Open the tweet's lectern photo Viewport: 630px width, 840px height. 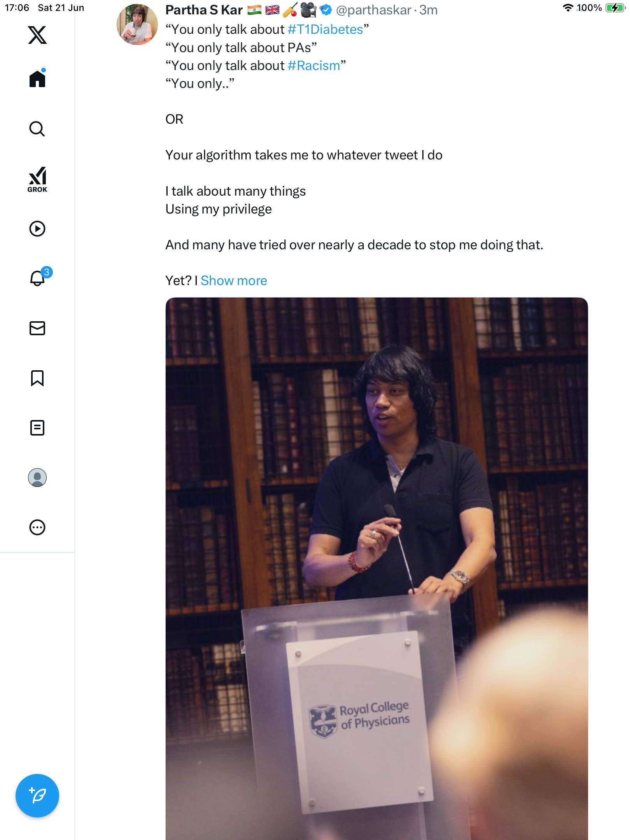point(376,569)
